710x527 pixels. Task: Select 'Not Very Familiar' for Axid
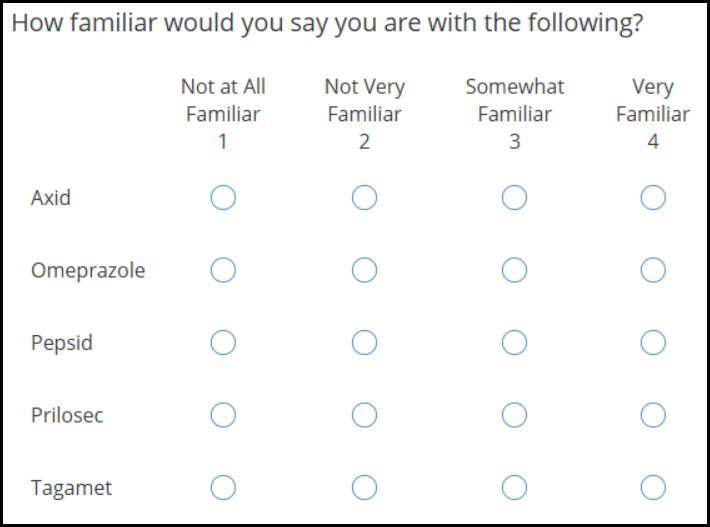(364, 198)
